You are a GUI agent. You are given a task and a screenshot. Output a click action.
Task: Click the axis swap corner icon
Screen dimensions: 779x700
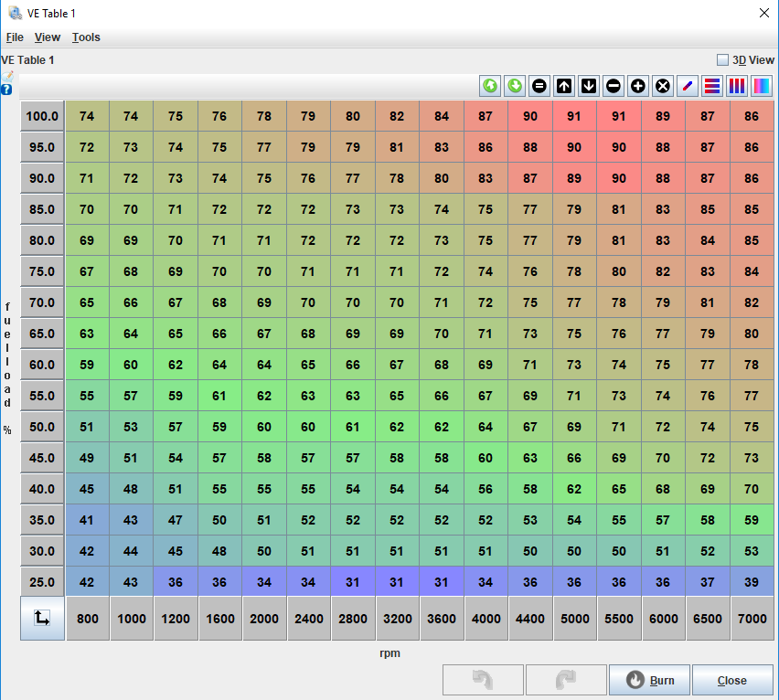pos(42,619)
